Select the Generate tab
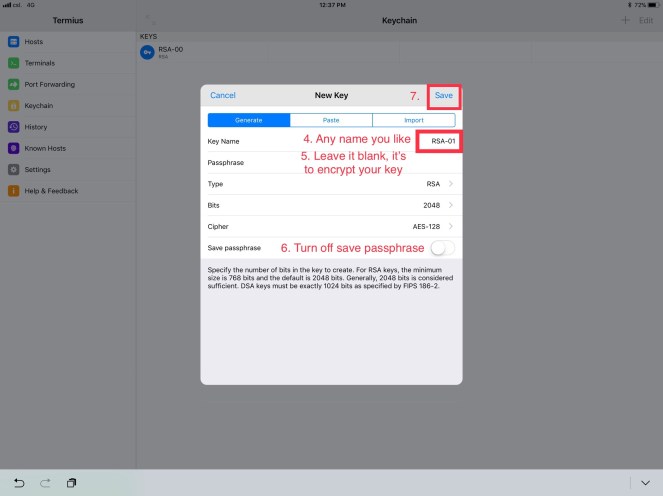Image resolution: width=663 pixels, height=496 pixels. (x=248, y=120)
